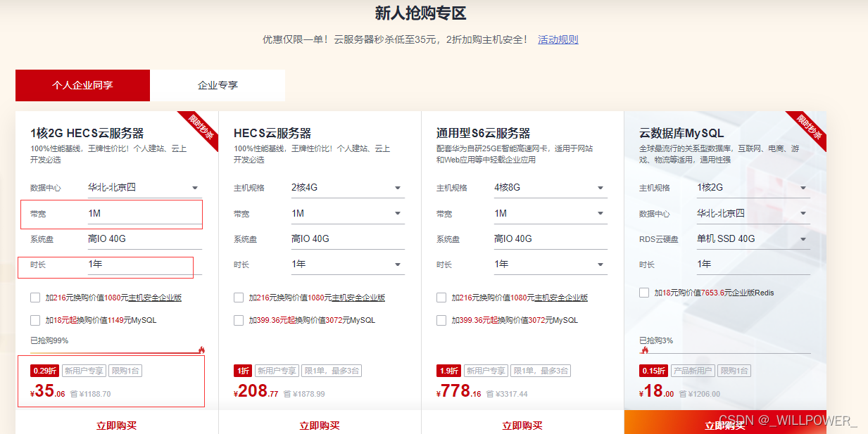
Task: Click 产品新用户 tag in MySQL card
Action: point(693,371)
